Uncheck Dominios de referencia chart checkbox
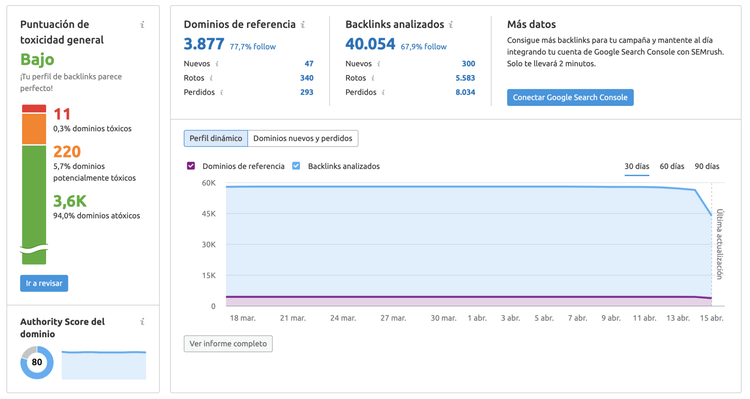 [191, 166]
